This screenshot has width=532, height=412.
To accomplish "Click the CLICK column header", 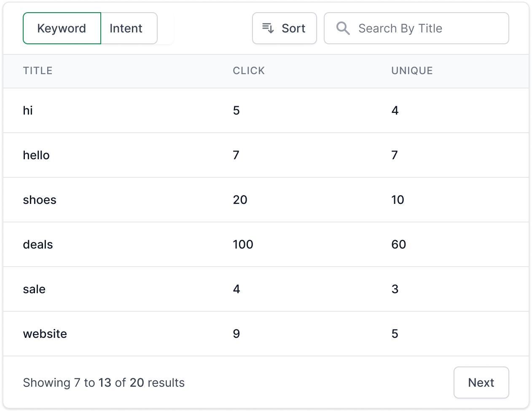I will (x=249, y=71).
